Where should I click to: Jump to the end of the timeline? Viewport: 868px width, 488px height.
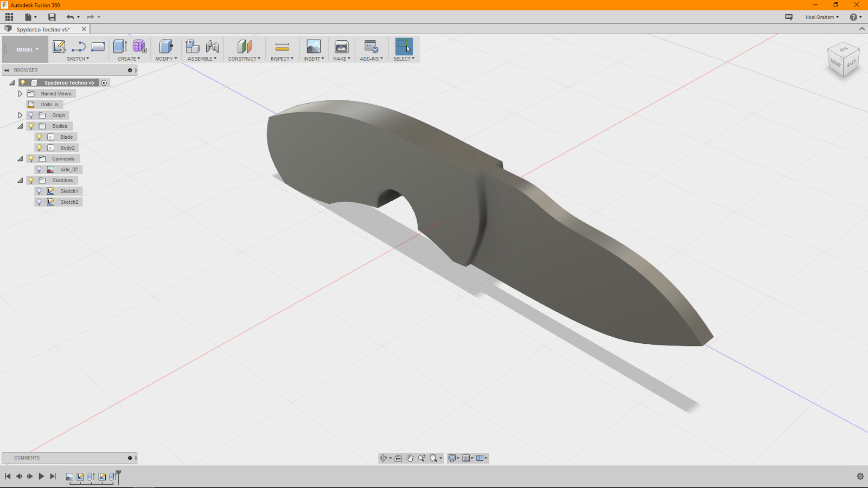click(x=53, y=476)
